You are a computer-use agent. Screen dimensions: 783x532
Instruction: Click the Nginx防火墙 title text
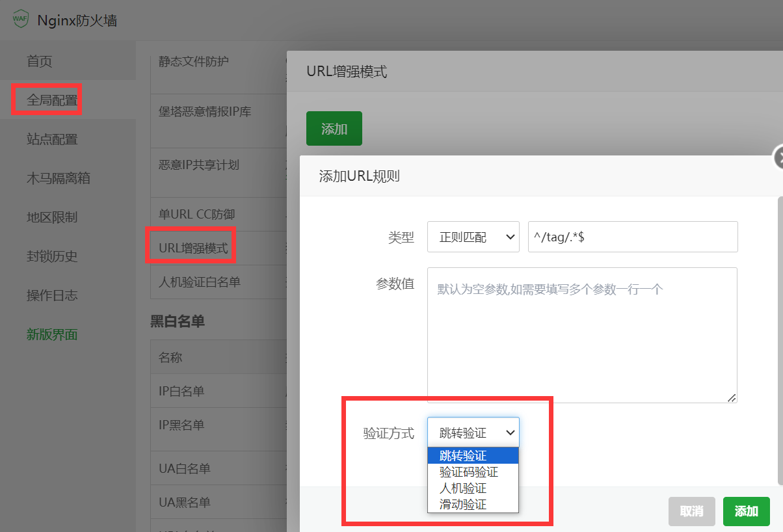[x=77, y=20]
